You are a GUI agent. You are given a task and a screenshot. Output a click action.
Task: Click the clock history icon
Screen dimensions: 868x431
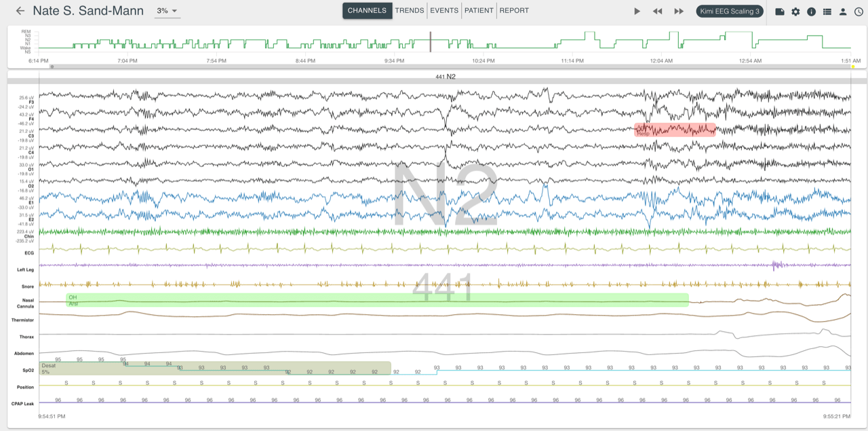pos(859,12)
